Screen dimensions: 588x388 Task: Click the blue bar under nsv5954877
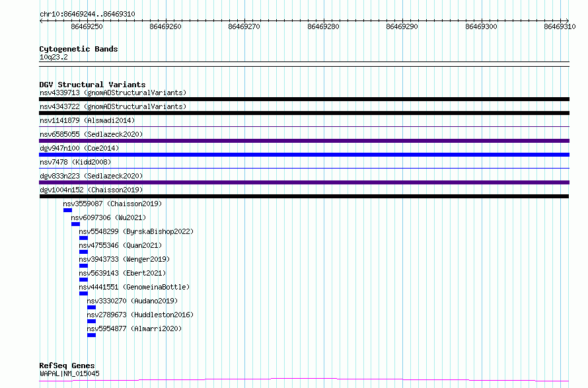tap(91, 335)
